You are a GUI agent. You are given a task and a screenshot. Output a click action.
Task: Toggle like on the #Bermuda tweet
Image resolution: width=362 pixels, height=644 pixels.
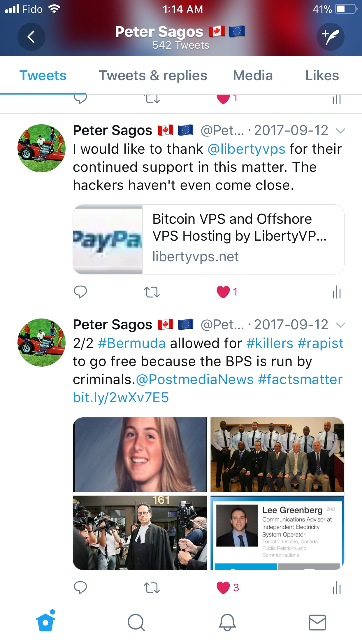(x=223, y=588)
